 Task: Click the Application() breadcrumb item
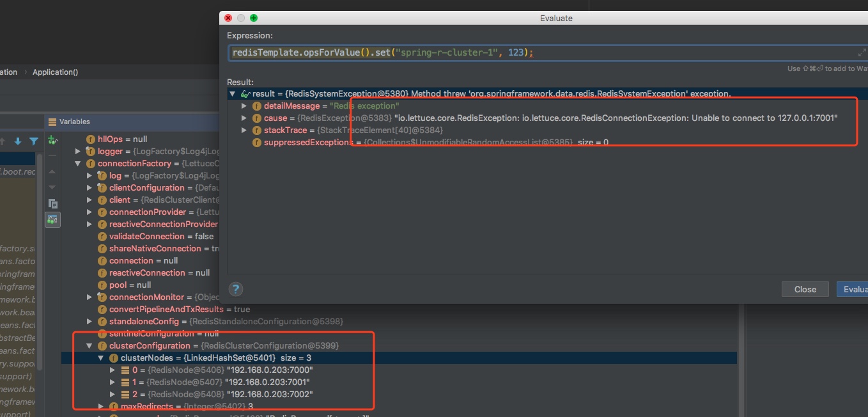click(55, 72)
